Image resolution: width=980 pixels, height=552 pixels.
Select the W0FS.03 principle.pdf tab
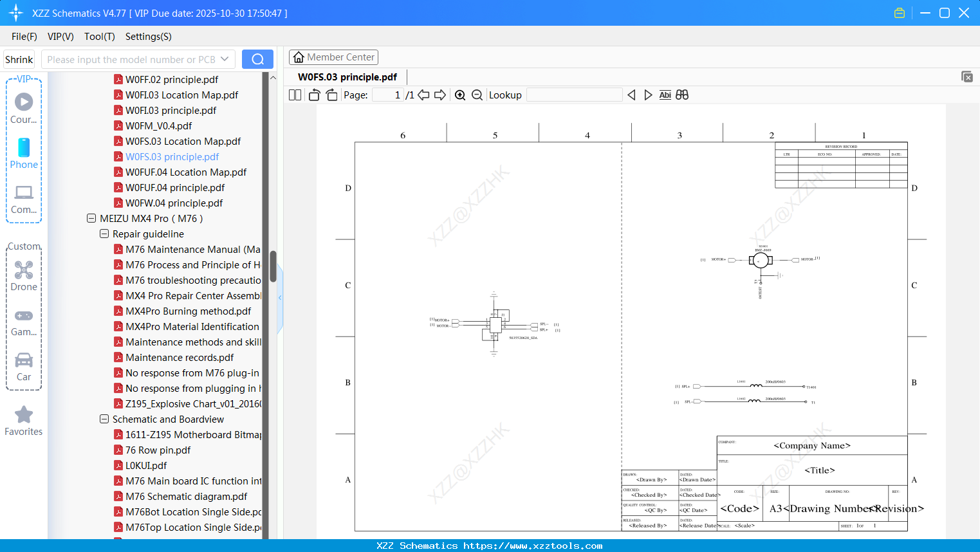point(347,76)
